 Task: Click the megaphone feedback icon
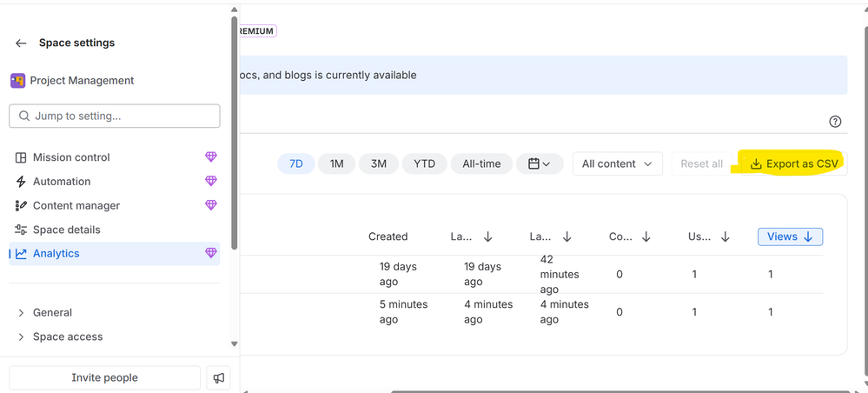[219, 378]
